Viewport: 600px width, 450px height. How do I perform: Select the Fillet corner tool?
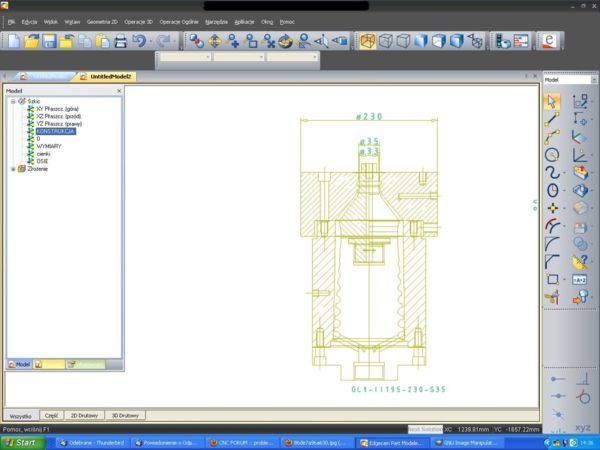pos(552,243)
